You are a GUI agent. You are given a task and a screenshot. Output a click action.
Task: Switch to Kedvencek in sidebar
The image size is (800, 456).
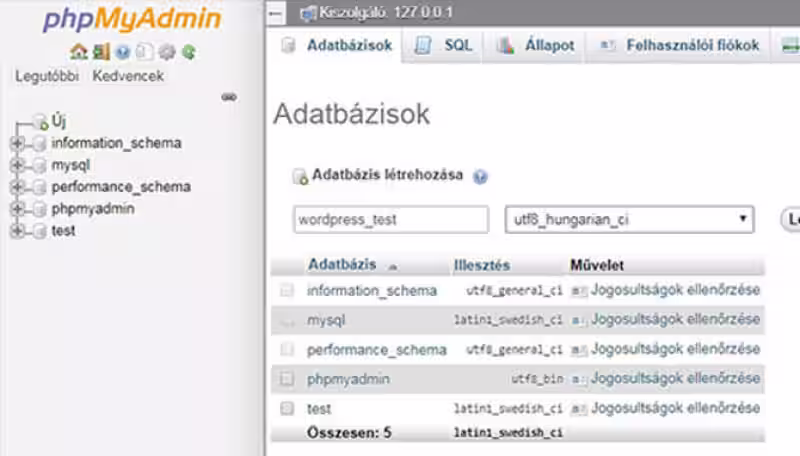tap(128, 76)
